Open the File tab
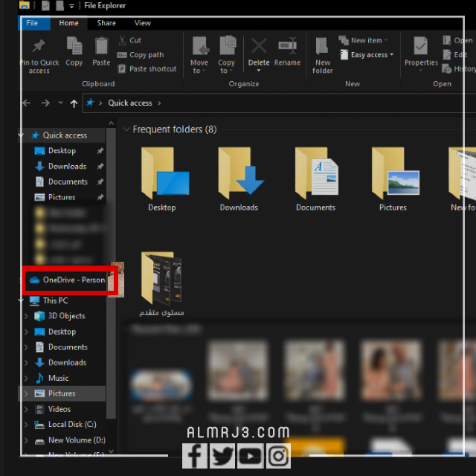This screenshot has height=476, width=476. click(32, 23)
